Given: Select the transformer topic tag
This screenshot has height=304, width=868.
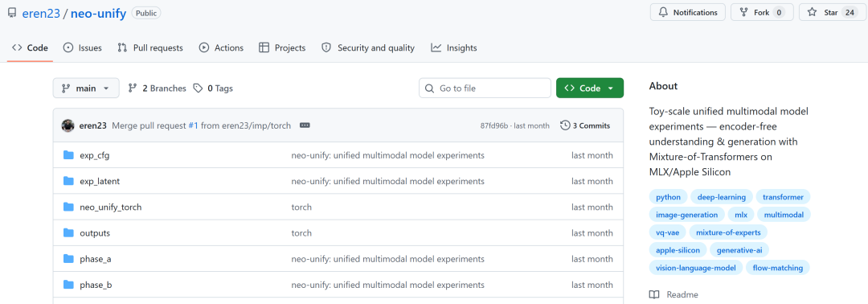Looking at the screenshot, I should (783, 196).
